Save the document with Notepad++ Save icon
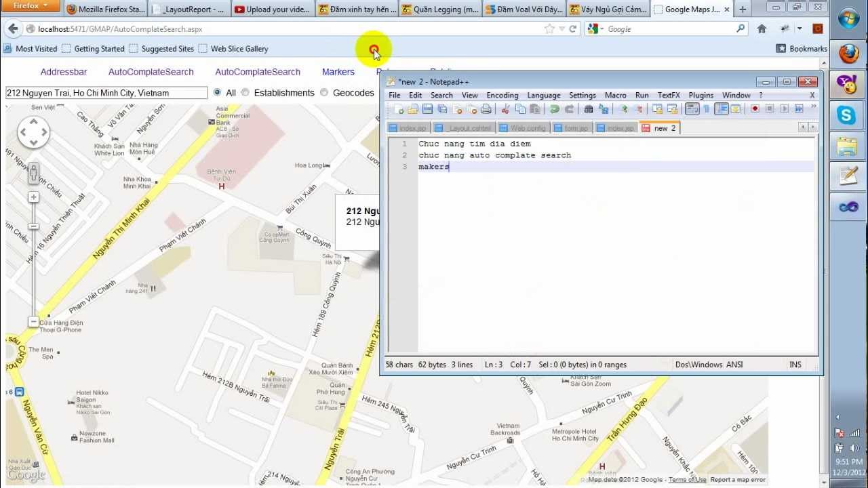The image size is (868, 488). (x=427, y=109)
